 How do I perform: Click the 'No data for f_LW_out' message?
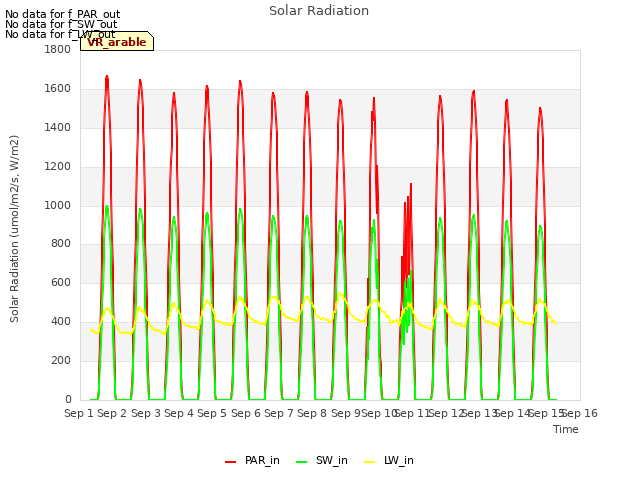click(60, 34)
